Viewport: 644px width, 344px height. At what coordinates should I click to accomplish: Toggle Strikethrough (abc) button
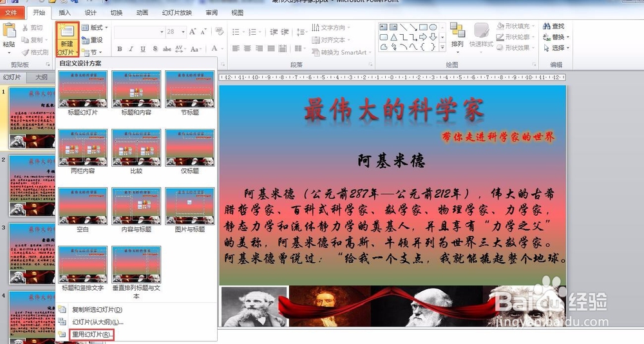[167, 49]
